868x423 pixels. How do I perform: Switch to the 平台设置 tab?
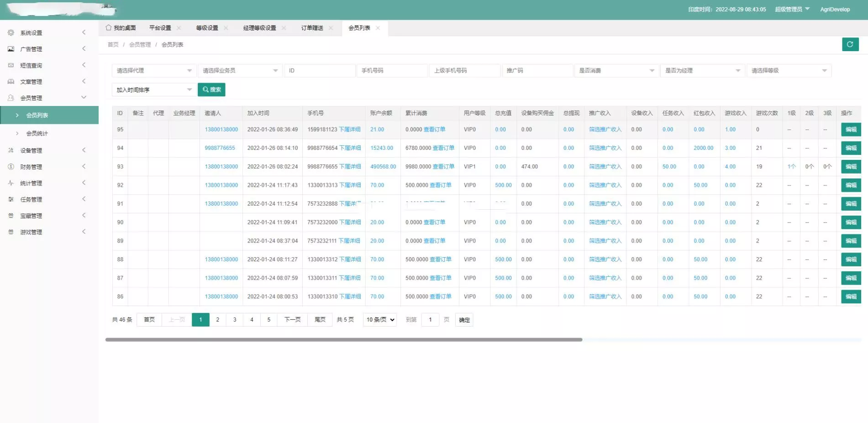[x=159, y=27]
